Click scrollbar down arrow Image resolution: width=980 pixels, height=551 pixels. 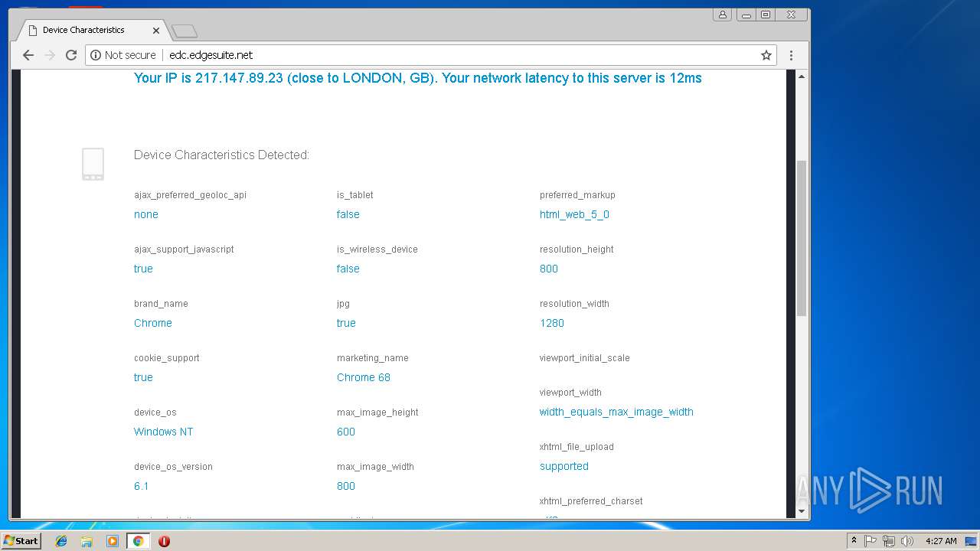802,510
